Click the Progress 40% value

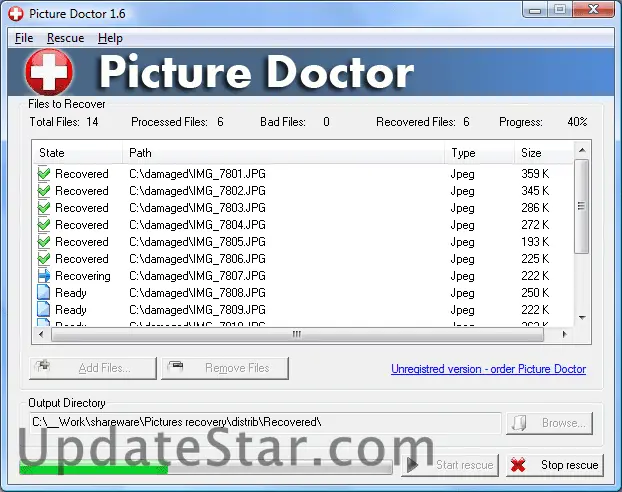click(x=577, y=122)
